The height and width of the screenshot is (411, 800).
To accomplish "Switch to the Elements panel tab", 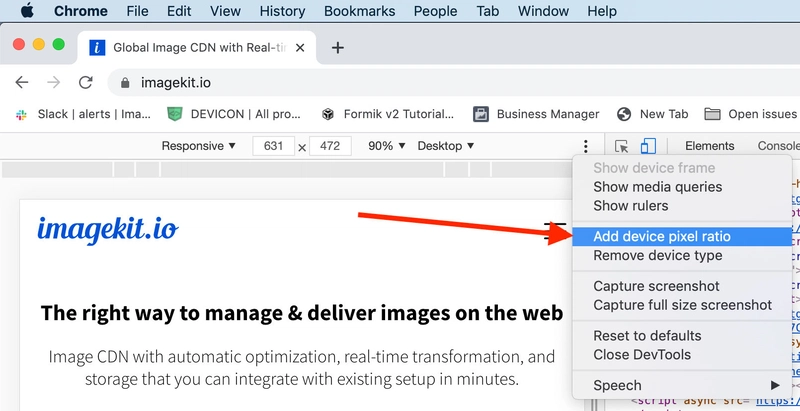I will (710, 146).
